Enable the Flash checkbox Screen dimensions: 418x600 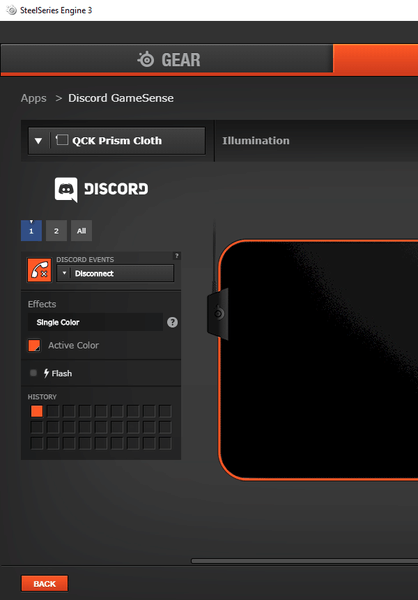34,373
